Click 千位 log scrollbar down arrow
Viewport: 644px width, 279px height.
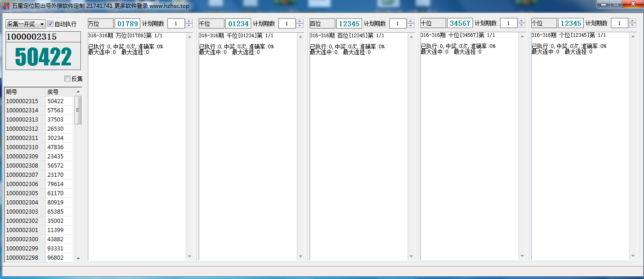[301, 256]
